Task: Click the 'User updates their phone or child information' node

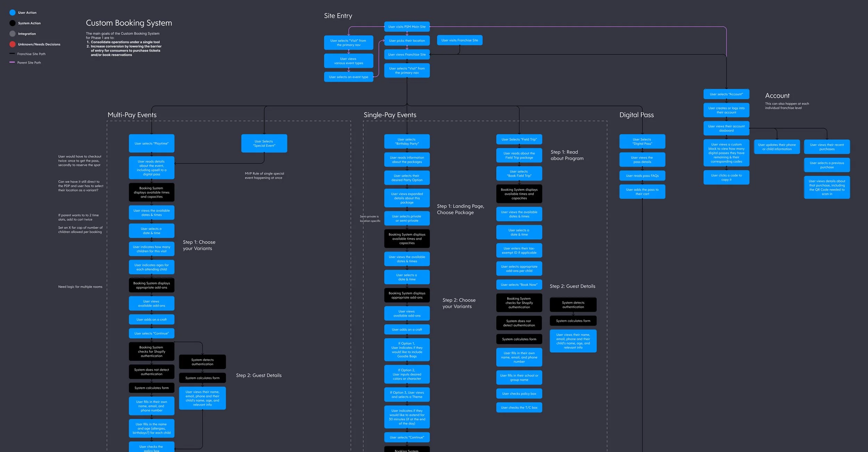Action: pyautogui.click(x=777, y=147)
